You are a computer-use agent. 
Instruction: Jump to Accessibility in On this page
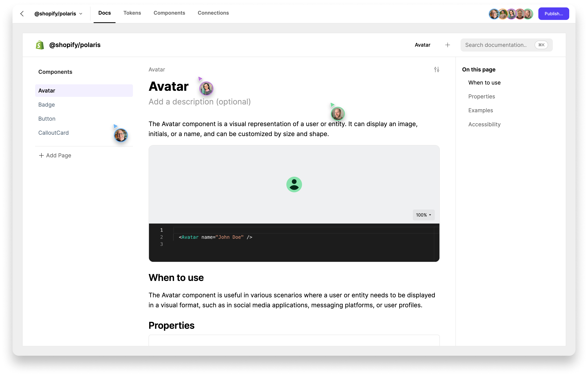(484, 125)
